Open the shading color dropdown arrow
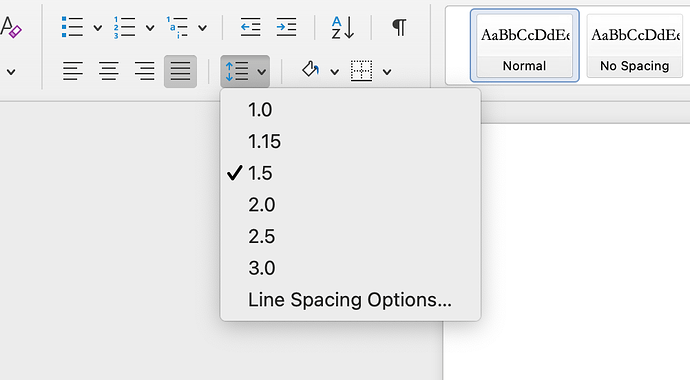Image resolution: width=690 pixels, height=380 pixels. tap(334, 72)
